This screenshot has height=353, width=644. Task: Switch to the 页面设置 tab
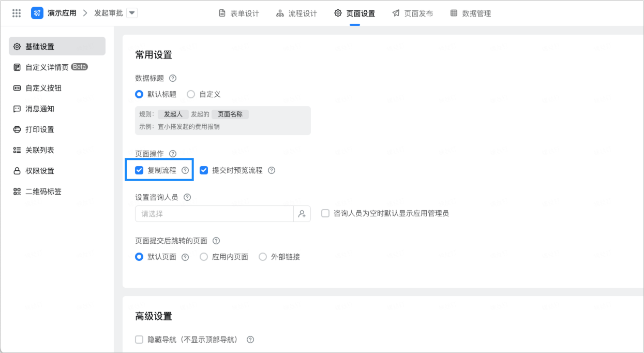coord(355,13)
